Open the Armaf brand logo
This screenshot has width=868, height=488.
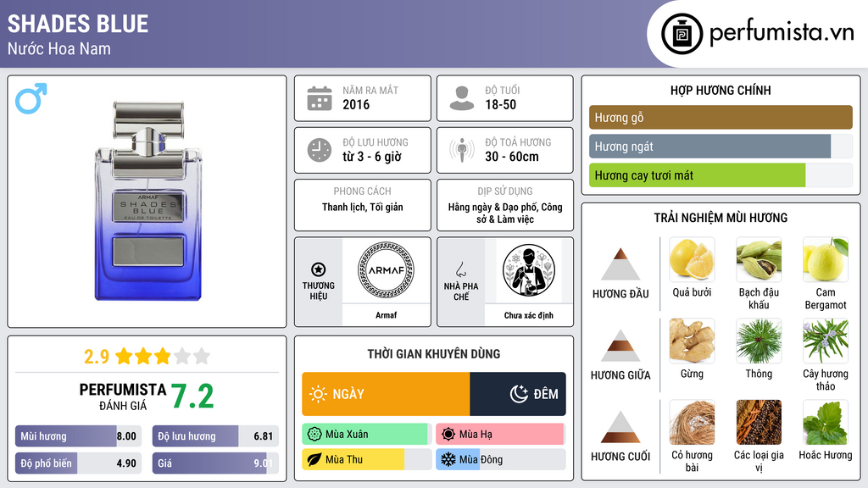(387, 270)
